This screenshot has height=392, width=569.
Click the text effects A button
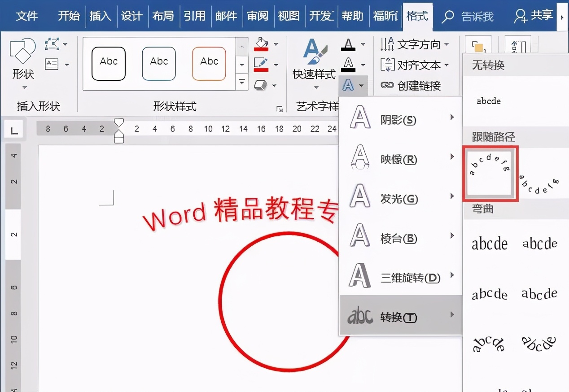point(353,85)
